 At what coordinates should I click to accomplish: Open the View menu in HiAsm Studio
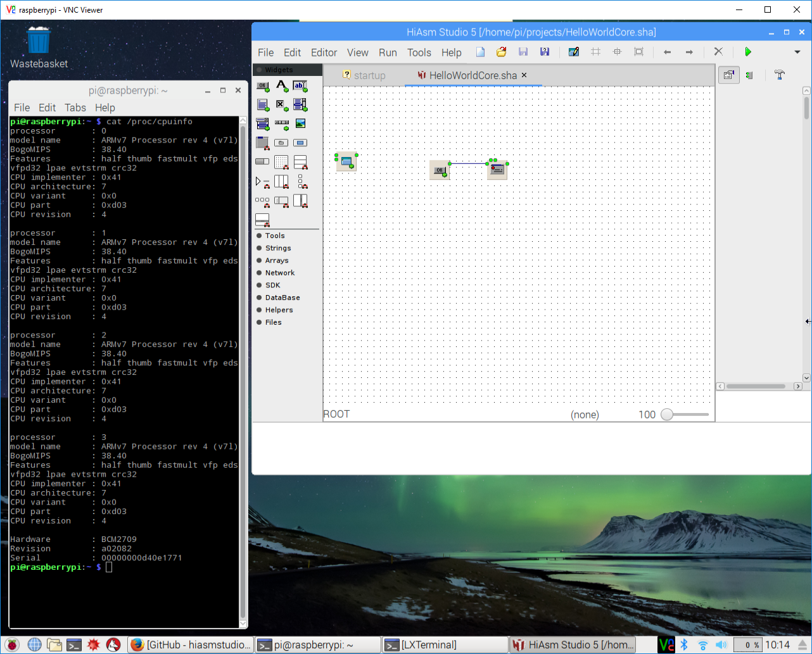coord(357,53)
